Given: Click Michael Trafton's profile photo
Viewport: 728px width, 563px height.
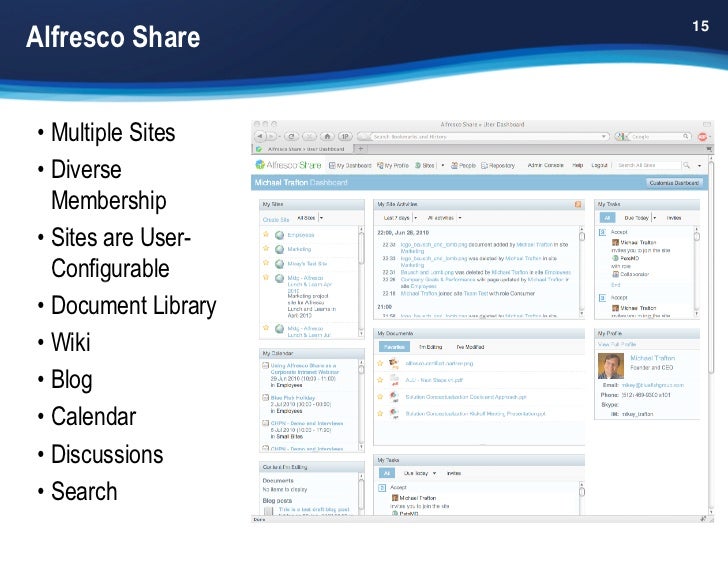Looking at the screenshot, I should pos(611,366).
